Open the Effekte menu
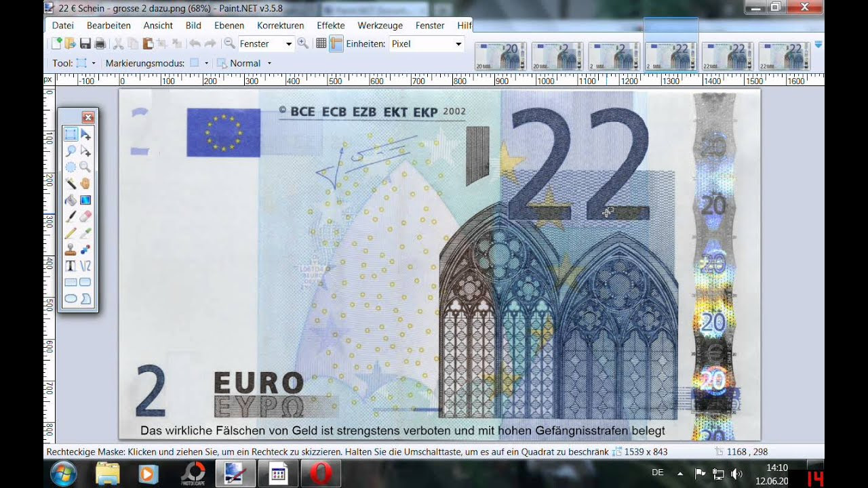 pos(331,25)
